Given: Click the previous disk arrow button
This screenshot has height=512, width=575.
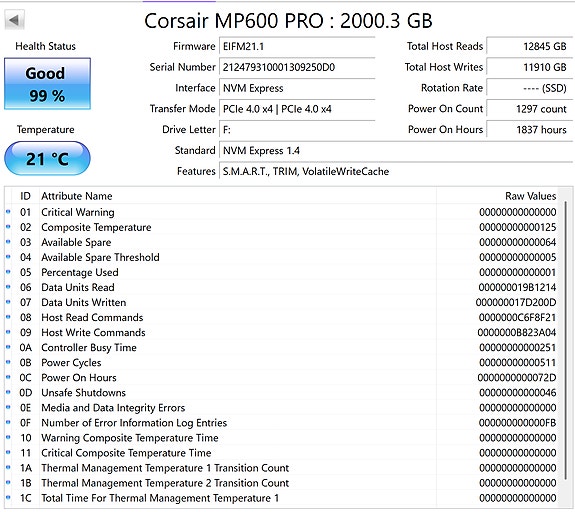Looking at the screenshot, I should 14,20.
